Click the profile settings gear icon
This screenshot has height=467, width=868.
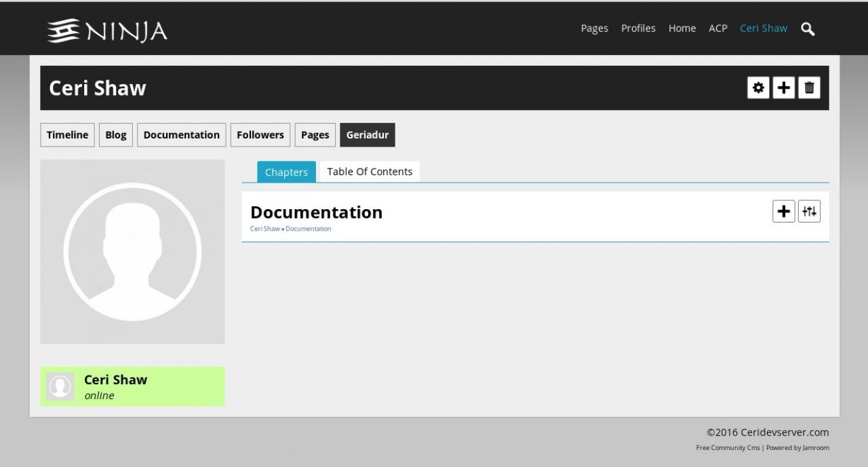[x=758, y=88]
